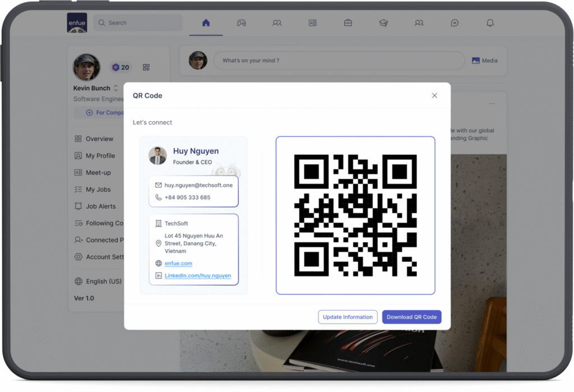
Task: Click the enfue logo
Action: click(77, 23)
